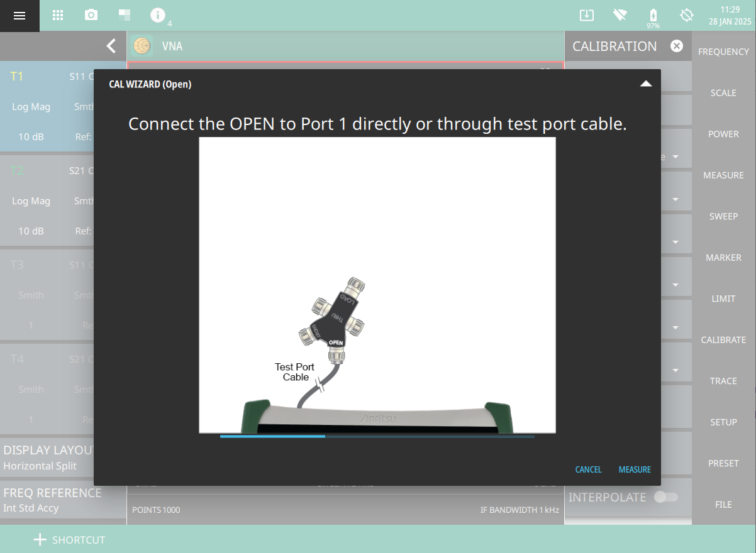
Task: Add a new SHORTCUT
Action: 69,540
